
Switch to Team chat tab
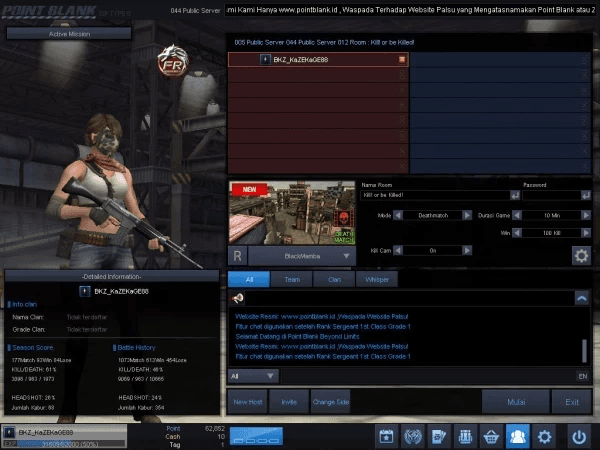292,279
